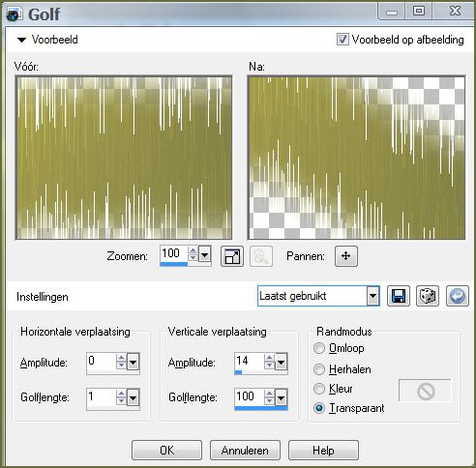
Task: Open the Zoomen value dropdown arrow
Action: coord(204,255)
